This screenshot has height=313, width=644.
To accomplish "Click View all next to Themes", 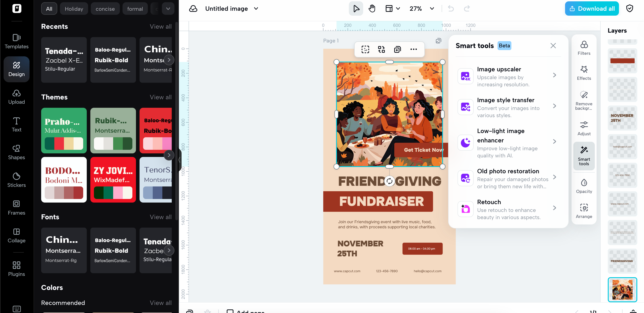I will (161, 97).
